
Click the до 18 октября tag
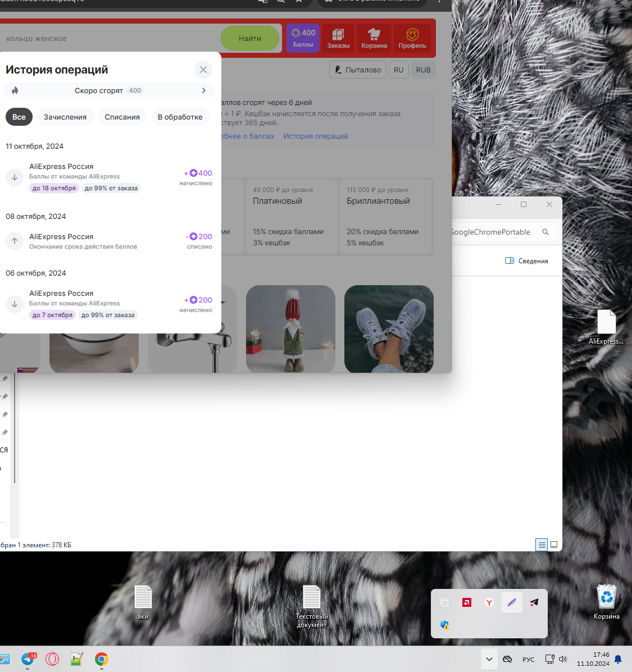tap(54, 188)
